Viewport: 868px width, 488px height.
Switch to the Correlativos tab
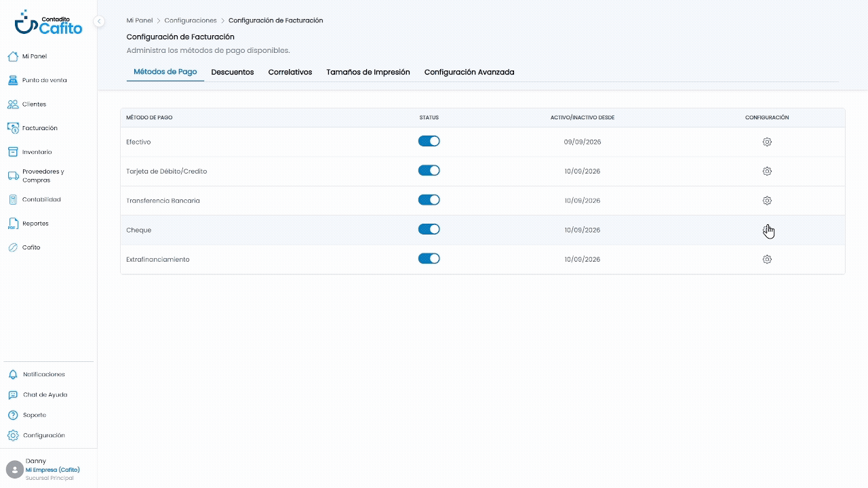290,72
